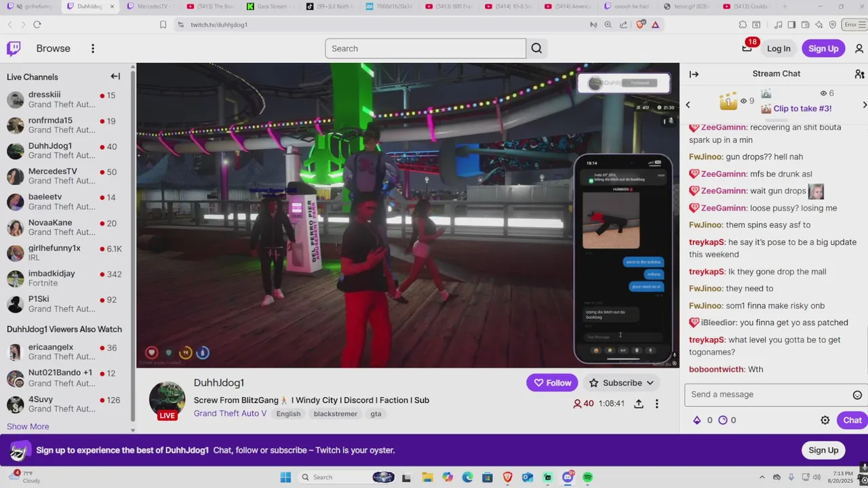Open Grand Theft Auto V category link
Screen dimensions: 868x488
(230, 413)
